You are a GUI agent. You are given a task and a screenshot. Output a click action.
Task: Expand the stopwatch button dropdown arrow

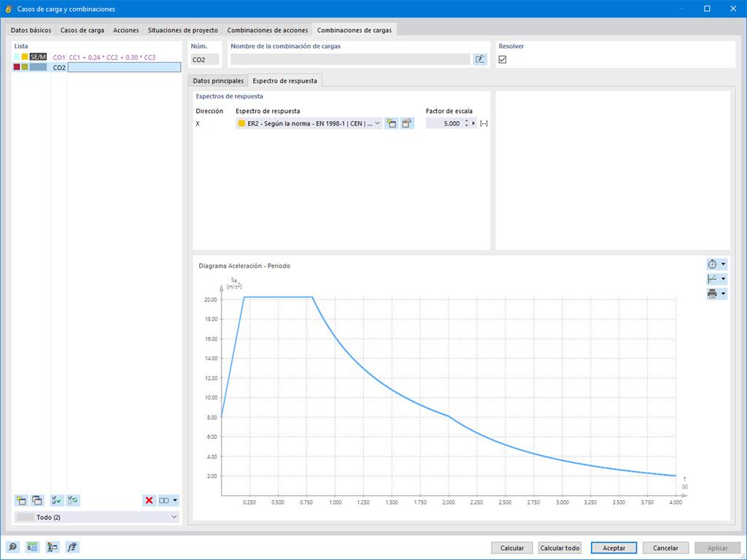[x=723, y=264]
